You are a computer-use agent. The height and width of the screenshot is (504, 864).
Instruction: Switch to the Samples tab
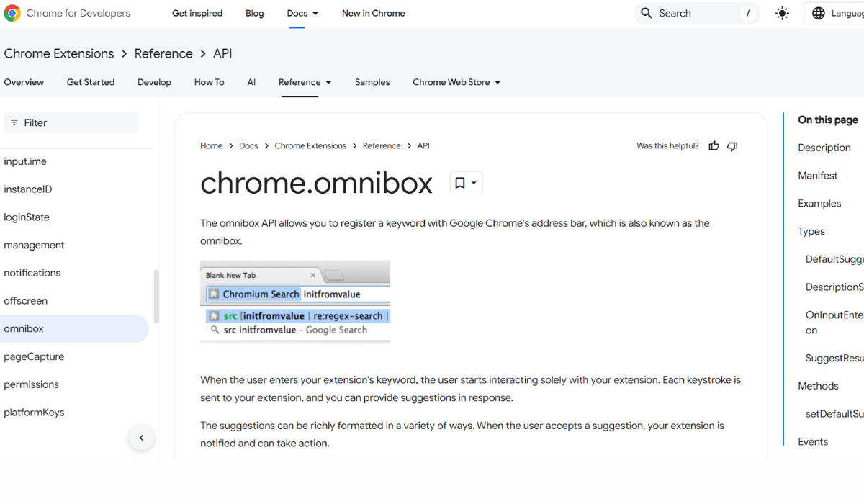(x=372, y=82)
